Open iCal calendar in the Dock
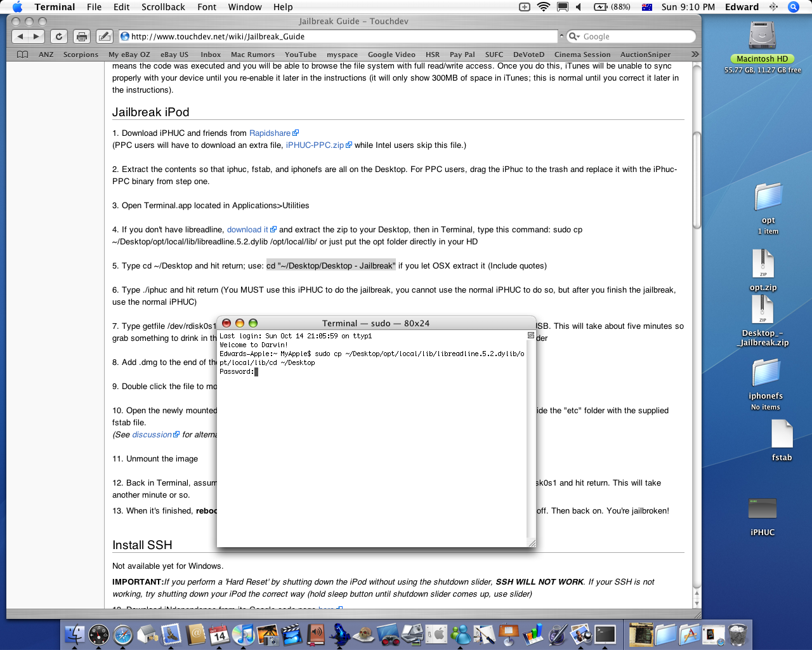 coord(219,634)
